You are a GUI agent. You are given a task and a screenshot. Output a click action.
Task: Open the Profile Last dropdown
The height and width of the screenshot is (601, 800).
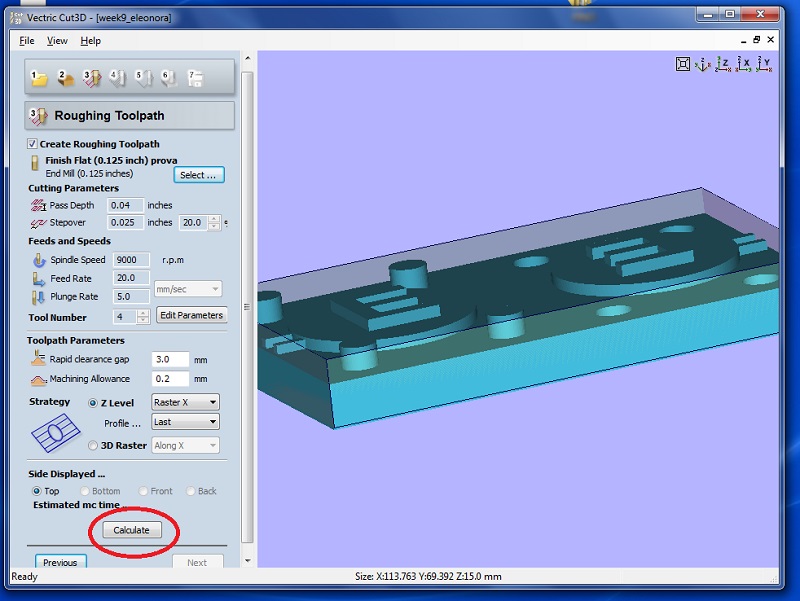click(x=186, y=422)
